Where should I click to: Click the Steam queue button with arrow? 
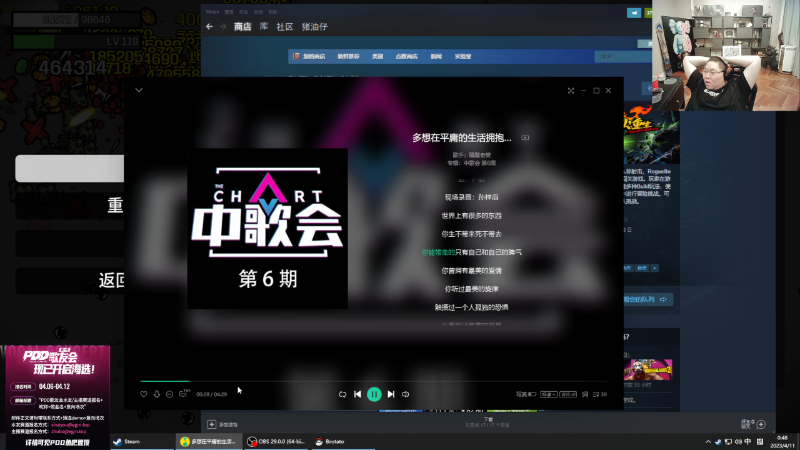coord(646,299)
